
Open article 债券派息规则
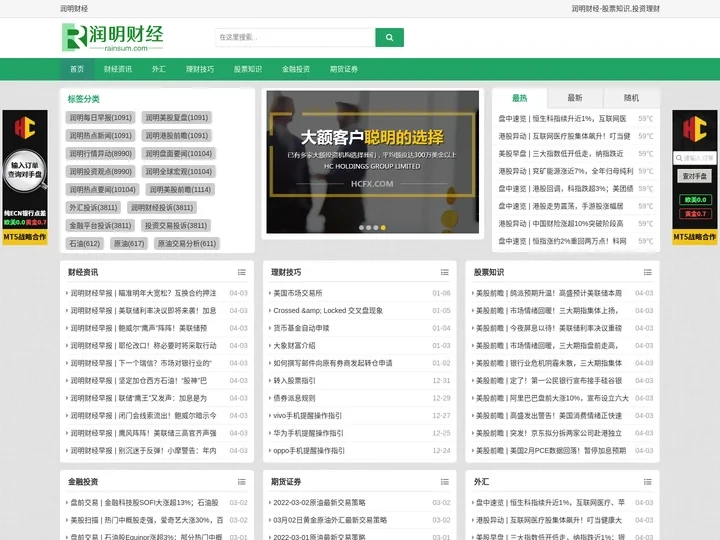pos(294,398)
